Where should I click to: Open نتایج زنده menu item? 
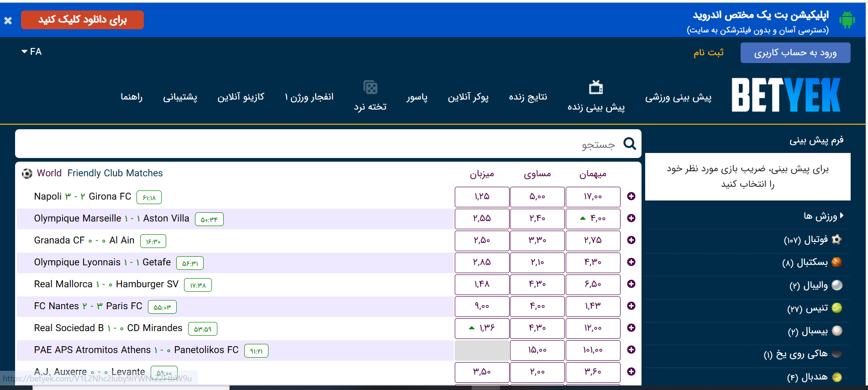[528, 97]
